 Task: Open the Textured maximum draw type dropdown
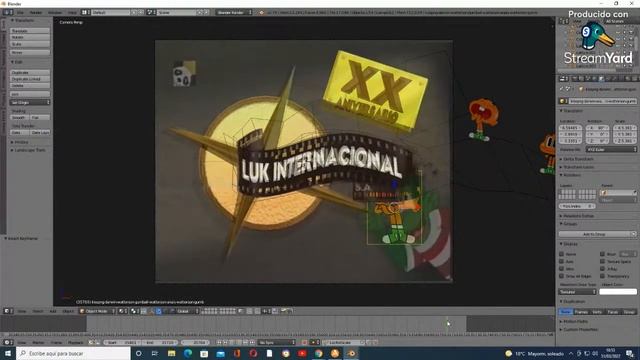(x=578, y=291)
